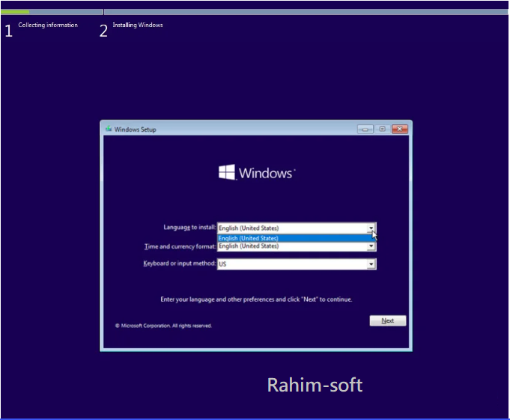Click the 'Keyboard or input method' label
Image resolution: width=510 pixels, height=420 pixels.
click(180, 264)
